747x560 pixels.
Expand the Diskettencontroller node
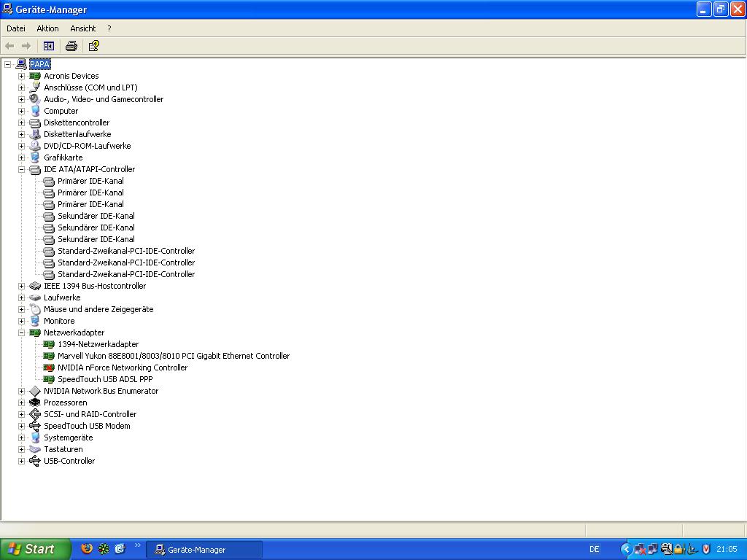point(21,122)
